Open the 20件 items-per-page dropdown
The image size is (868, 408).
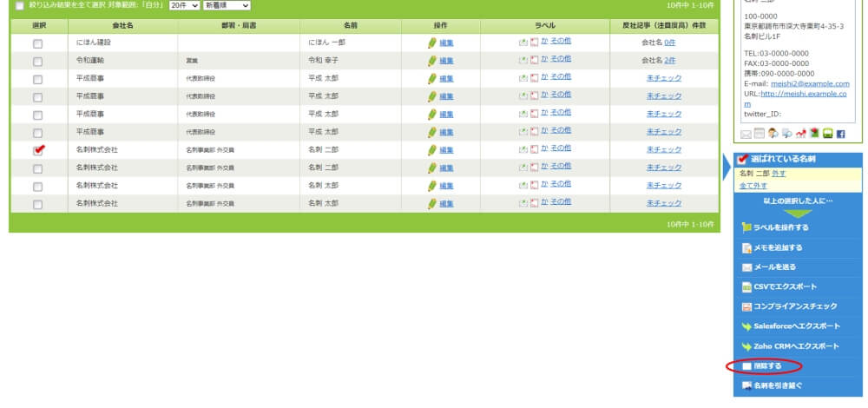pos(184,5)
